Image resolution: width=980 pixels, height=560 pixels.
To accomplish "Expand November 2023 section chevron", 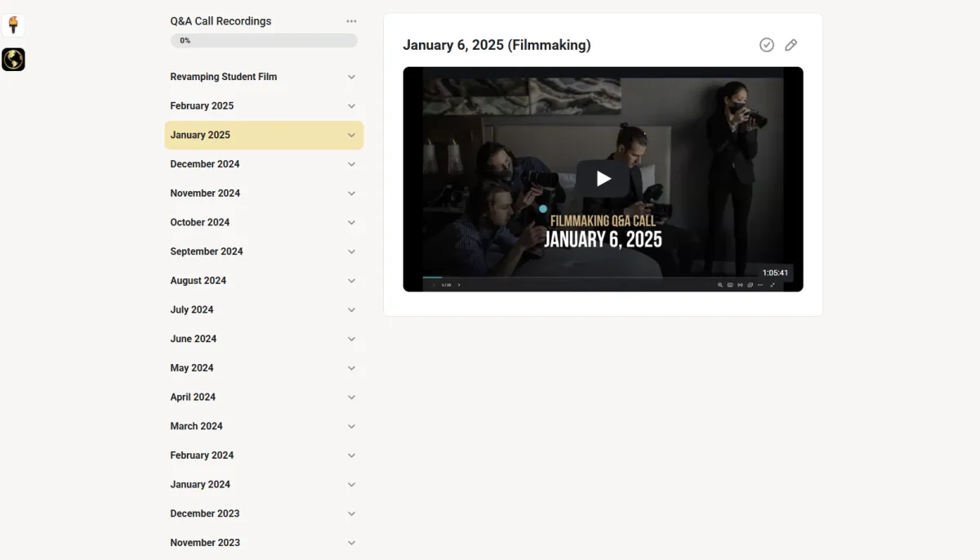I will [x=351, y=543].
